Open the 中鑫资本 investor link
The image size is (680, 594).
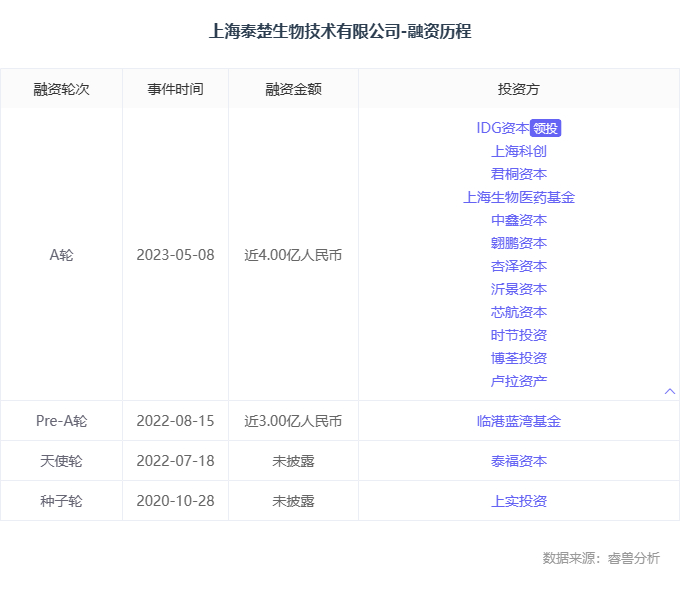coord(519,220)
